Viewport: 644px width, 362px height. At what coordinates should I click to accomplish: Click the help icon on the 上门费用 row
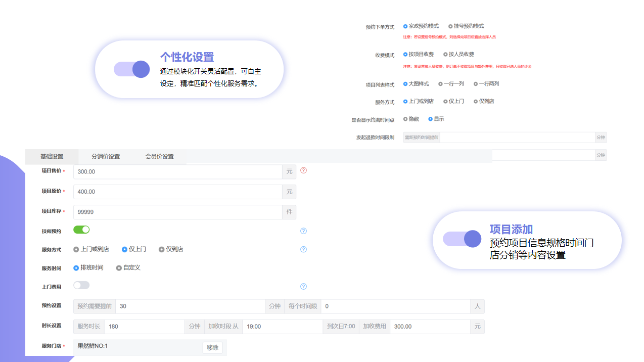pyautogui.click(x=303, y=287)
